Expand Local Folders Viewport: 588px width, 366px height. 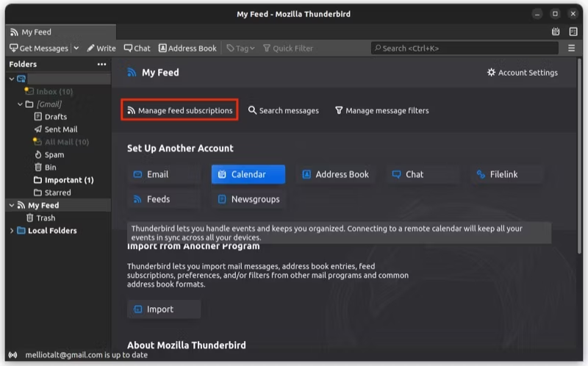12,231
